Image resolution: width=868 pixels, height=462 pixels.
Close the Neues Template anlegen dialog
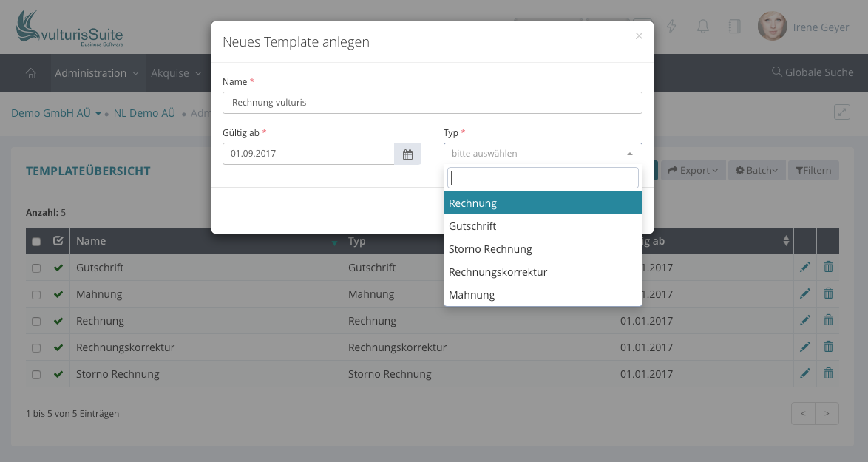(639, 35)
